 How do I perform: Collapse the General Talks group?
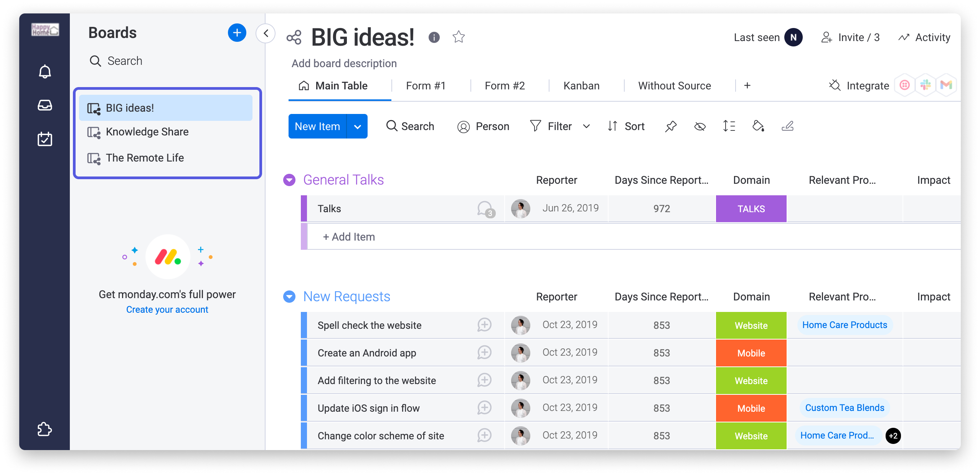pyautogui.click(x=289, y=180)
